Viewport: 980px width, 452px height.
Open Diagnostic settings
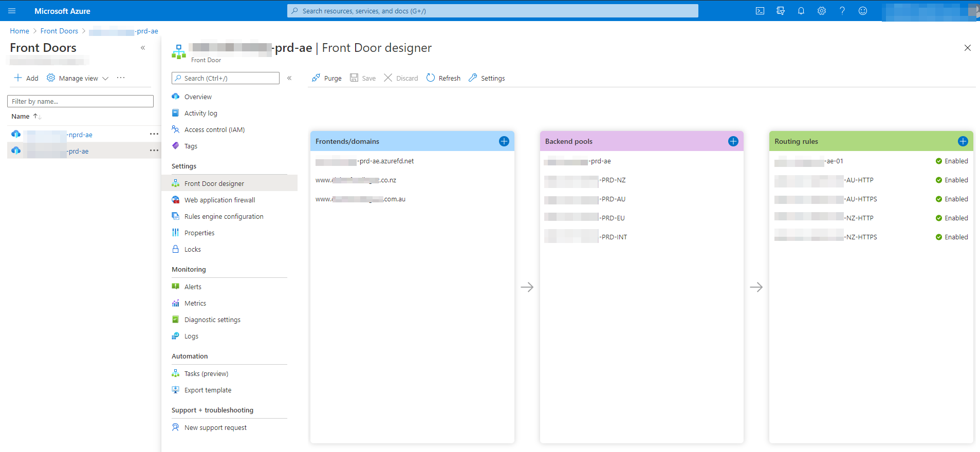tap(212, 319)
